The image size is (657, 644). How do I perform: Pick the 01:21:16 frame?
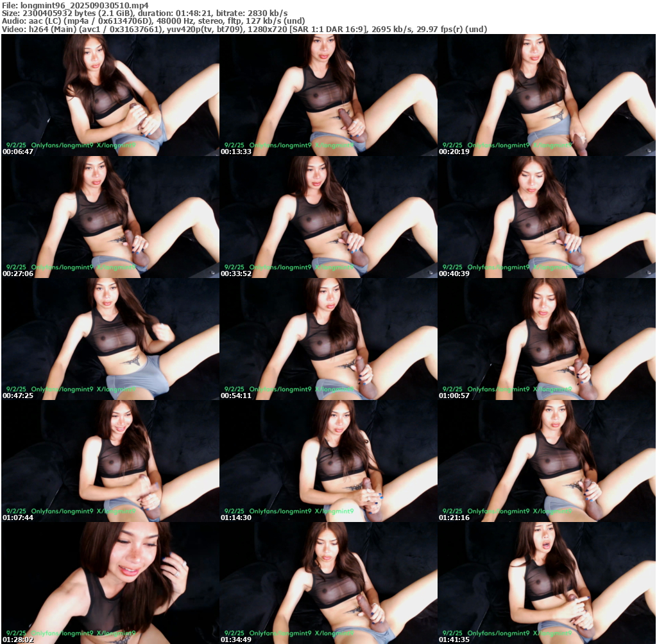tap(546, 460)
